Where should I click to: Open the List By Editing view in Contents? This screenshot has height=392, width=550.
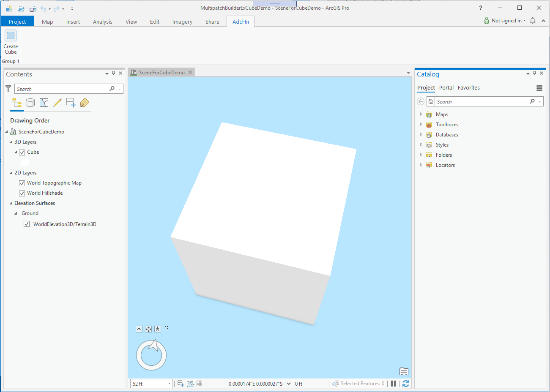[x=57, y=102]
